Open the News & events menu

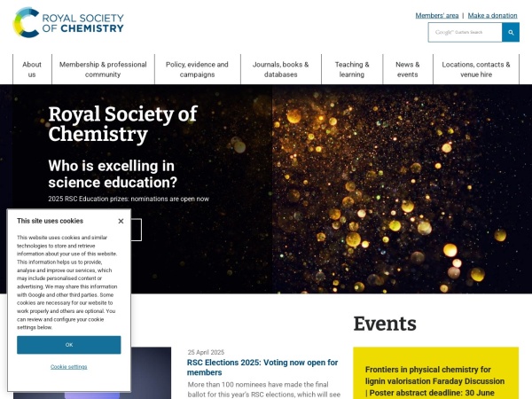(x=408, y=69)
